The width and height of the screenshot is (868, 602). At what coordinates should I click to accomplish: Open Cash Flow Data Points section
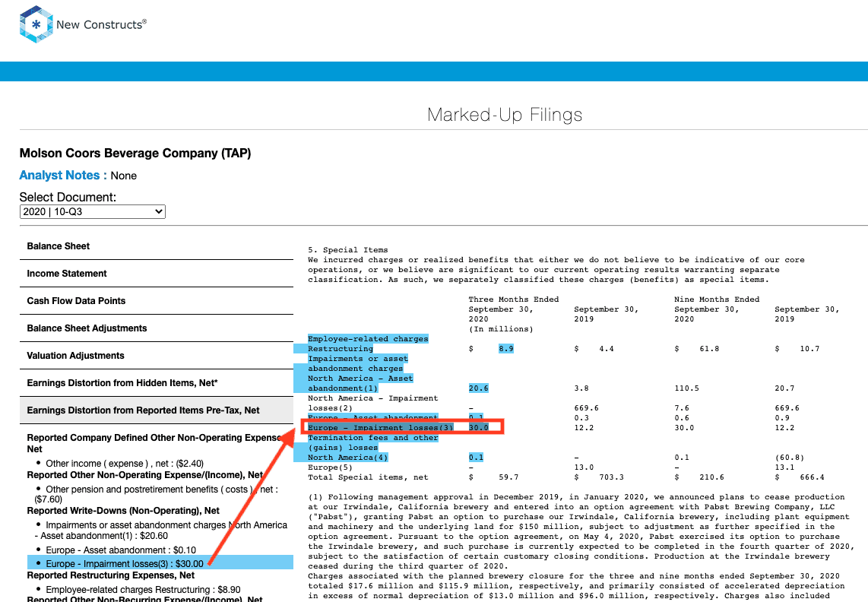[x=157, y=301]
